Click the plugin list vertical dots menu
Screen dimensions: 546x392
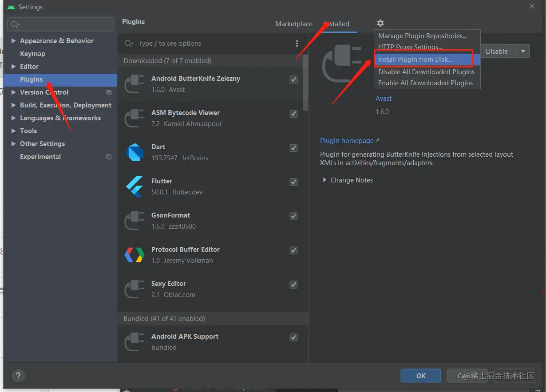pyautogui.click(x=297, y=44)
